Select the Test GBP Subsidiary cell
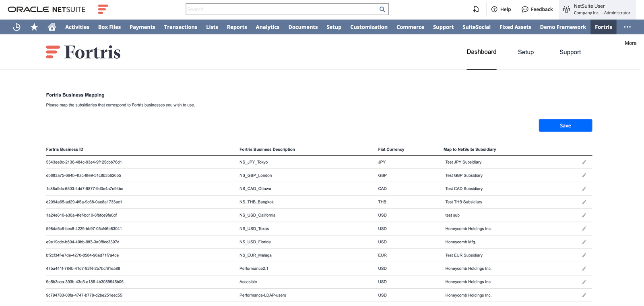This screenshot has width=644, height=306. [464, 175]
